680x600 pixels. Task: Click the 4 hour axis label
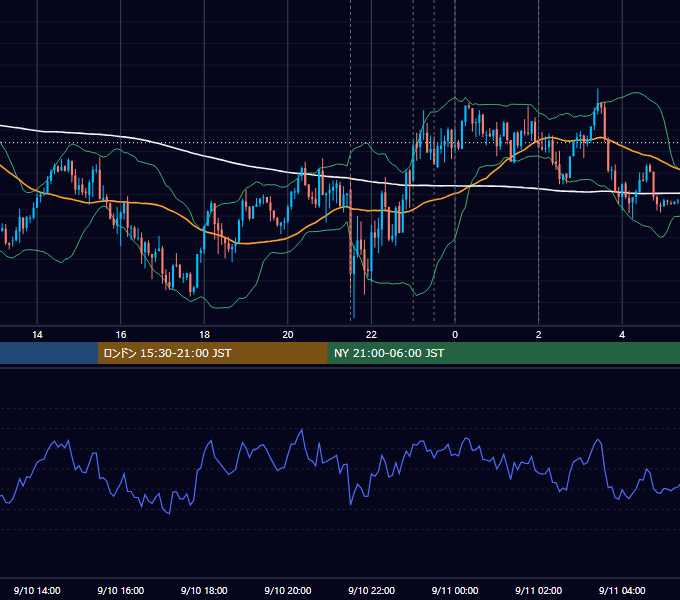[622, 335]
